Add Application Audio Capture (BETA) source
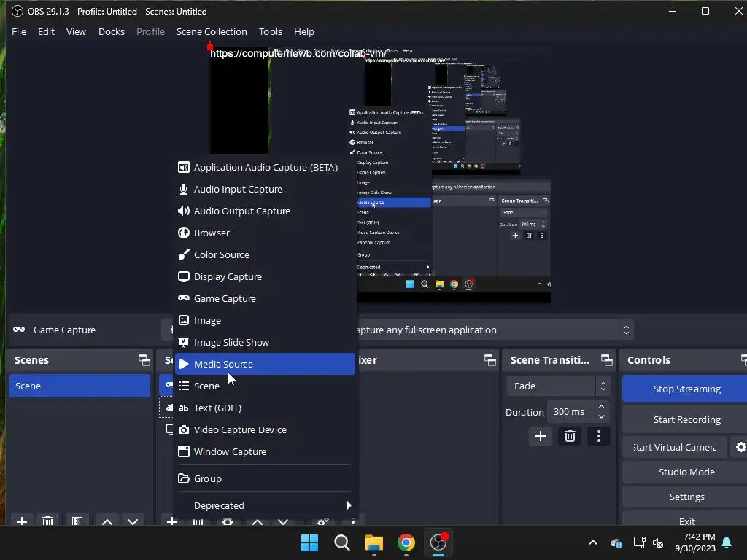Image resolution: width=747 pixels, height=560 pixels. [265, 167]
